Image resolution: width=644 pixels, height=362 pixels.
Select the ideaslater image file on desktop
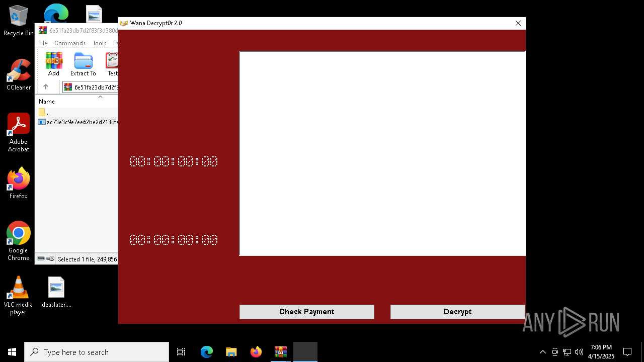(56, 292)
